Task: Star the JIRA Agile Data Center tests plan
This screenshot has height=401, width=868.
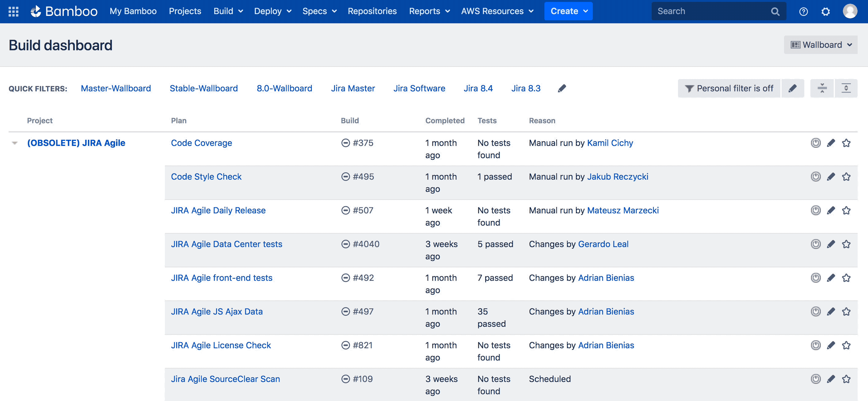Action: (x=846, y=244)
